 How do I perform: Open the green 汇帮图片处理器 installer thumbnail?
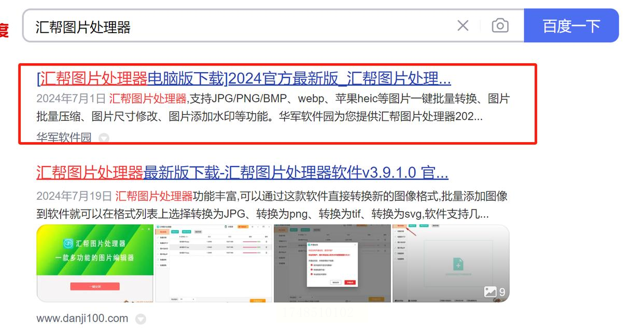(x=95, y=263)
